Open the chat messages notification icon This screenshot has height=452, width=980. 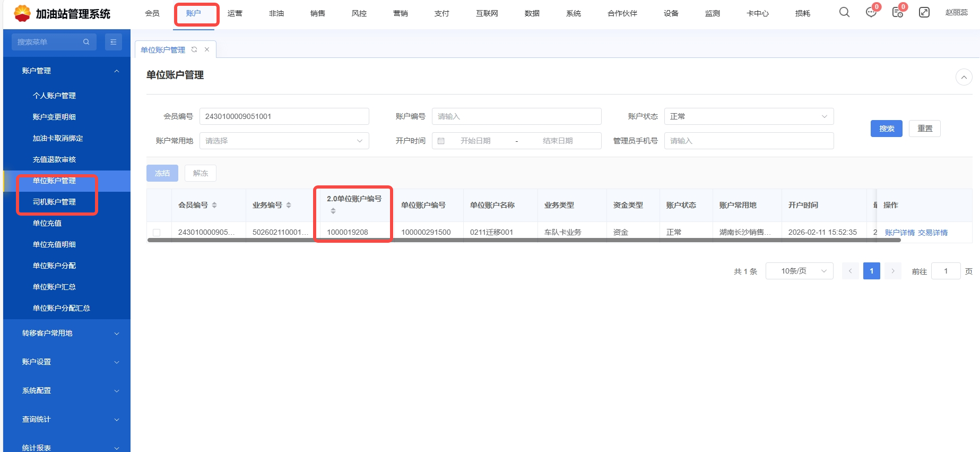[871, 12]
